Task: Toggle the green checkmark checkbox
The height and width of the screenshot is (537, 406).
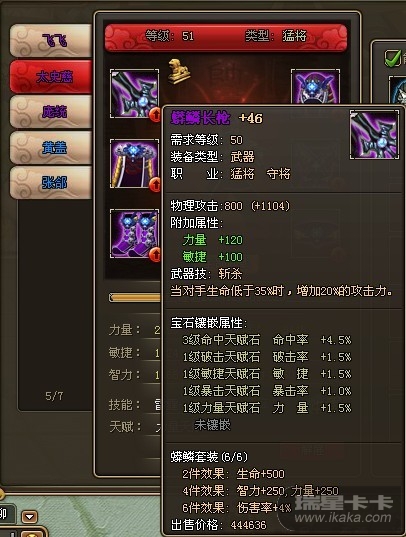Action: click(x=393, y=58)
